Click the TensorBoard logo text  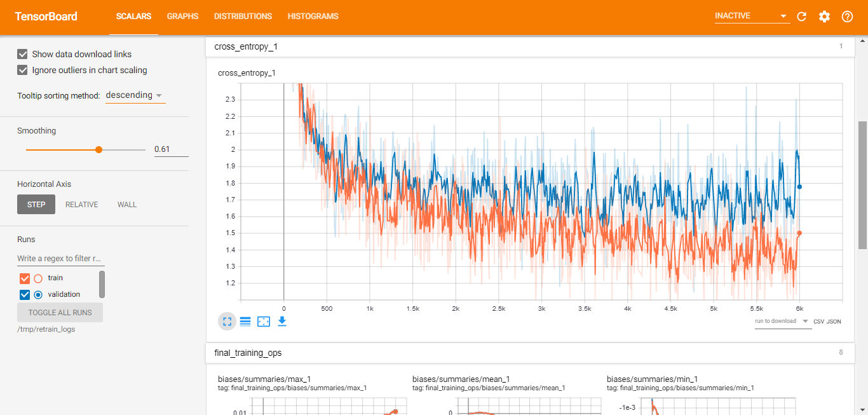pos(46,17)
